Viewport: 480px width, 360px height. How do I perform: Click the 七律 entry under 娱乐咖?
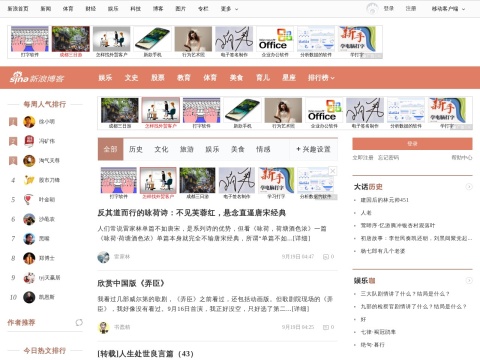[x=378, y=332]
